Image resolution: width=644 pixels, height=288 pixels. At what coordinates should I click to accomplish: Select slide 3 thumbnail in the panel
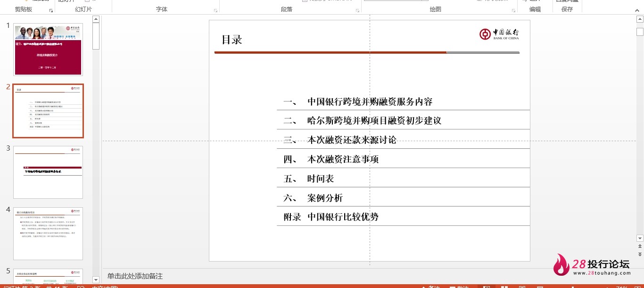(48, 172)
